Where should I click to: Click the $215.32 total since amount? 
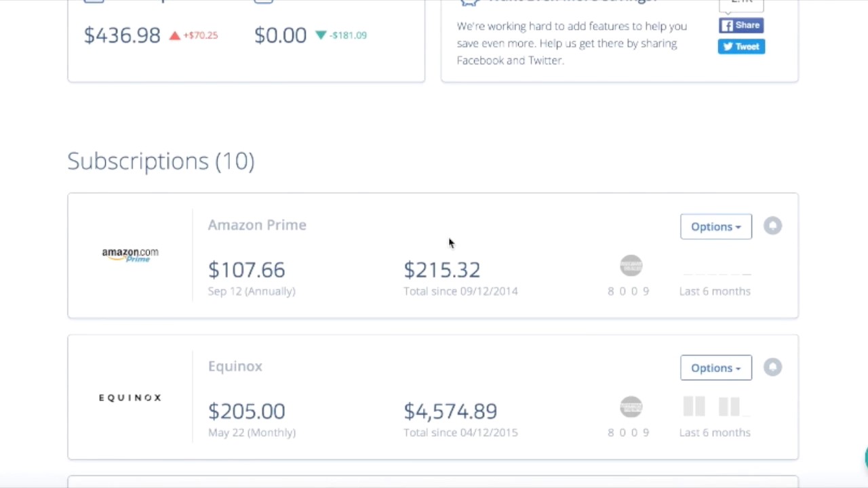pyautogui.click(x=442, y=270)
